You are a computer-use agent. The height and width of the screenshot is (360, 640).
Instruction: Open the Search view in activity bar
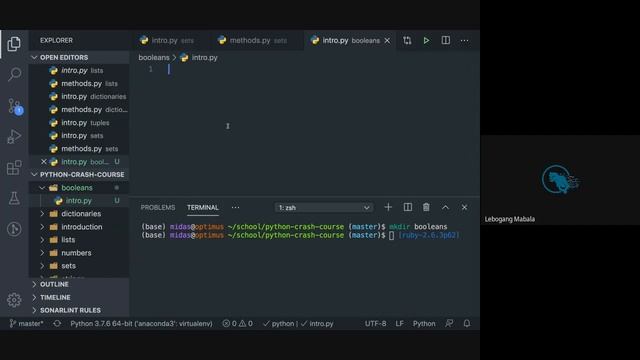click(14, 74)
